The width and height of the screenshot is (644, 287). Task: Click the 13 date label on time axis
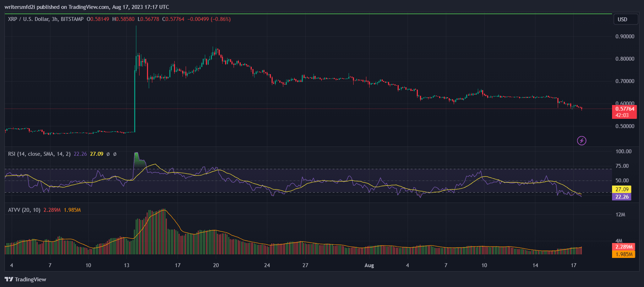(126, 265)
